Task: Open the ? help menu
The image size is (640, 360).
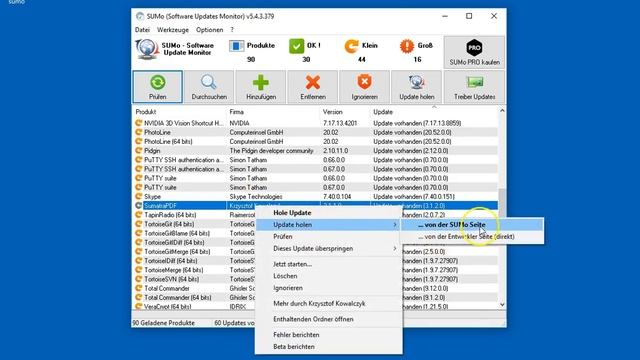Action: [232, 30]
